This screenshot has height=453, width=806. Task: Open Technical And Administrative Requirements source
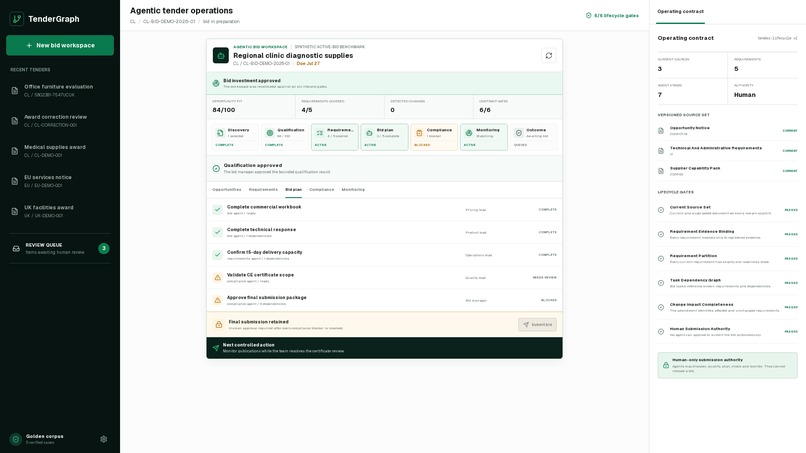(727, 151)
